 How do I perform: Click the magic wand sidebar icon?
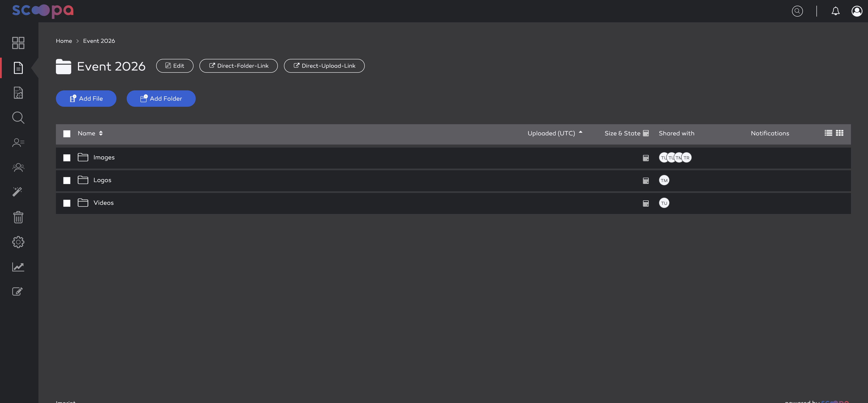(x=17, y=192)
